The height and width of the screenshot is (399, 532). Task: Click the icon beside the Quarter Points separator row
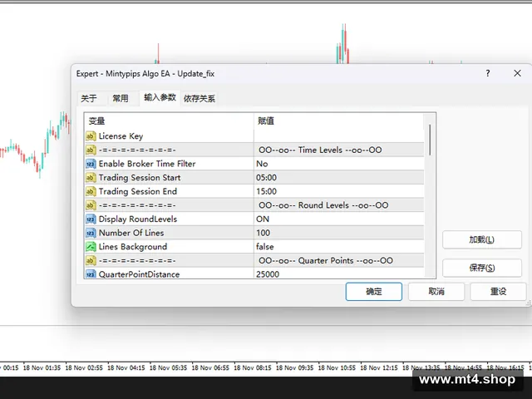click(x=91, y=260)
